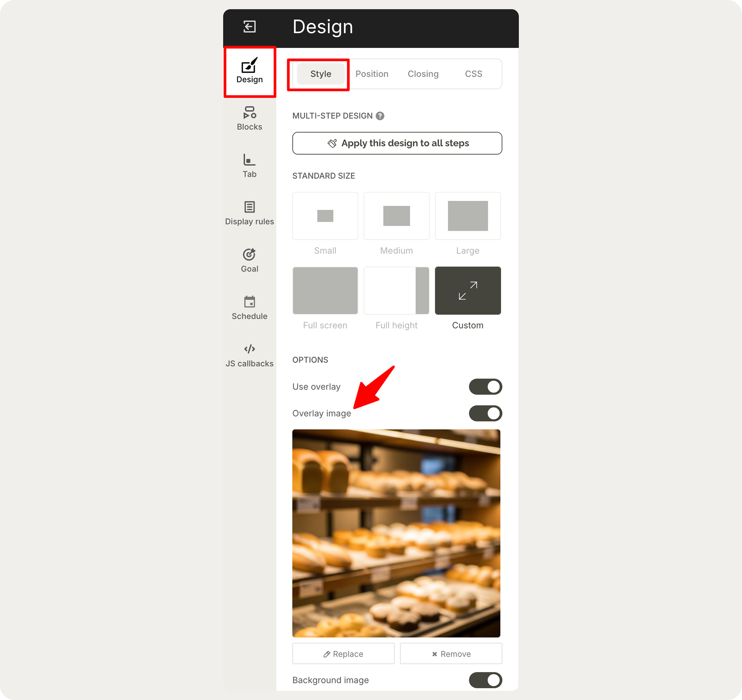Image resolution: width=742 pixels, height=700 pixels.
Task: Switch to the Position tab
Action: pyautogui.click(x=372, y=74)
